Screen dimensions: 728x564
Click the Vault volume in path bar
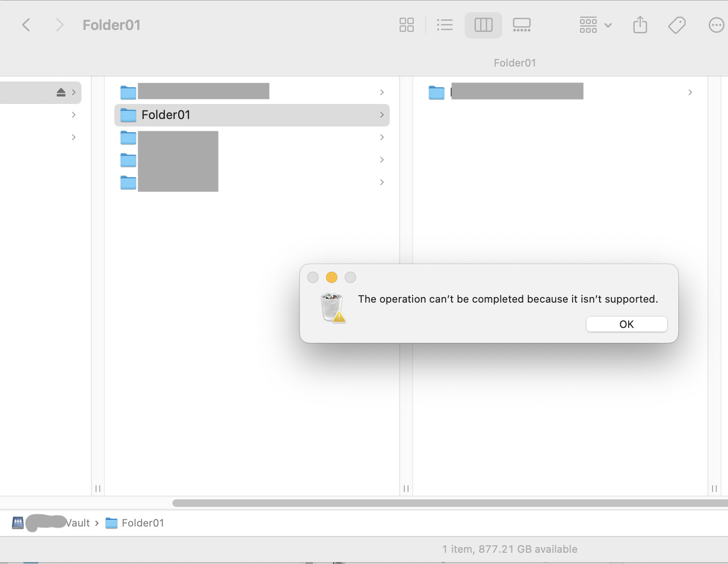pyautogui.click(x=52, y=523)
